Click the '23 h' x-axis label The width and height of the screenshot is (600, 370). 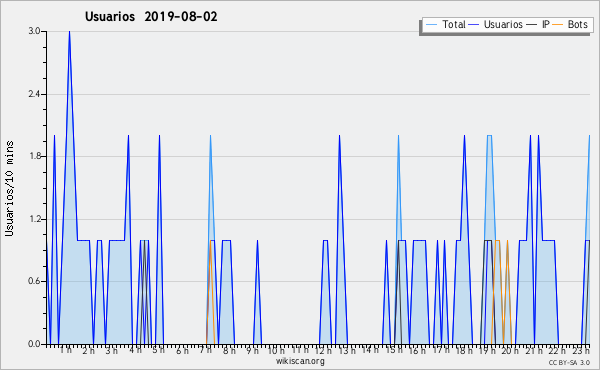[x=582, y=351]
